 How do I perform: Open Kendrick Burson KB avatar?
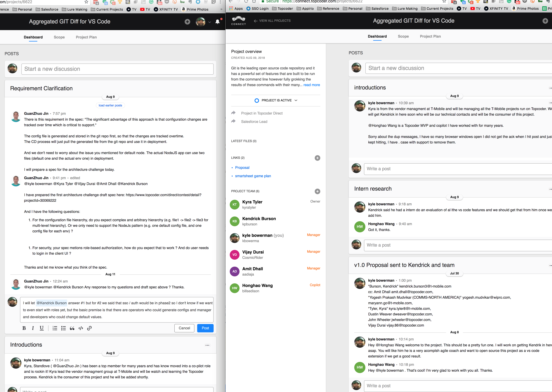point(235,221)
